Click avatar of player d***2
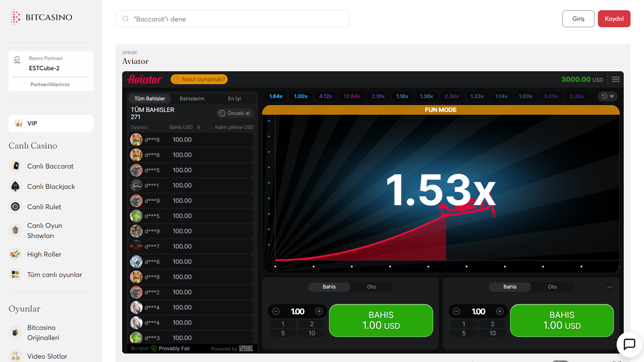644x362 pixels. pos(136,292)
